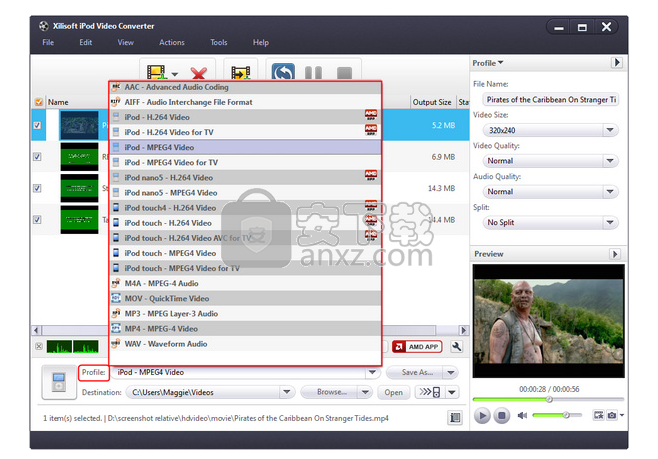Select MOV - QuickTime Video profile
This screenshot has width=658, height=459.
click(245, 299)
